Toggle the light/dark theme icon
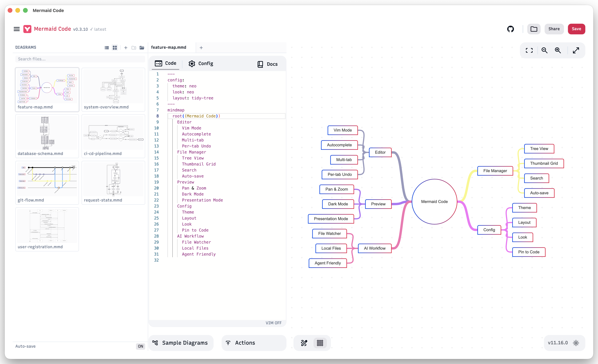Image resolution: width=598 pixels, height=364 pixels. coord(576,343)
